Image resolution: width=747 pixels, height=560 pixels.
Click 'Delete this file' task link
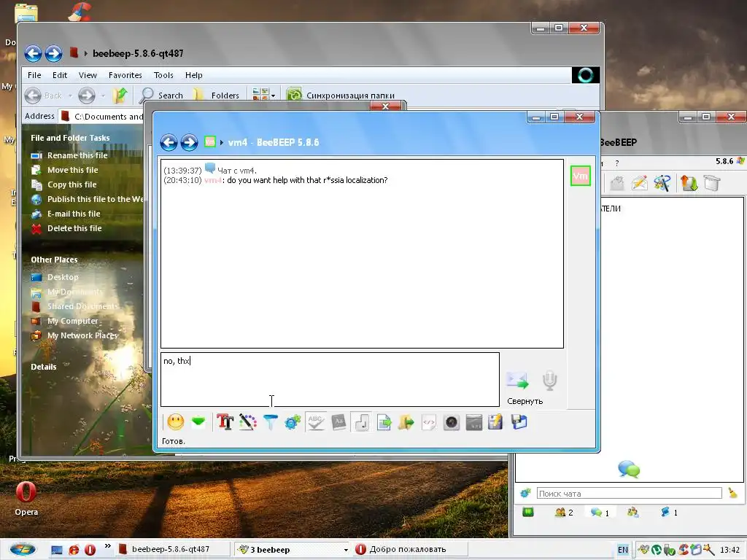point(74,228)
